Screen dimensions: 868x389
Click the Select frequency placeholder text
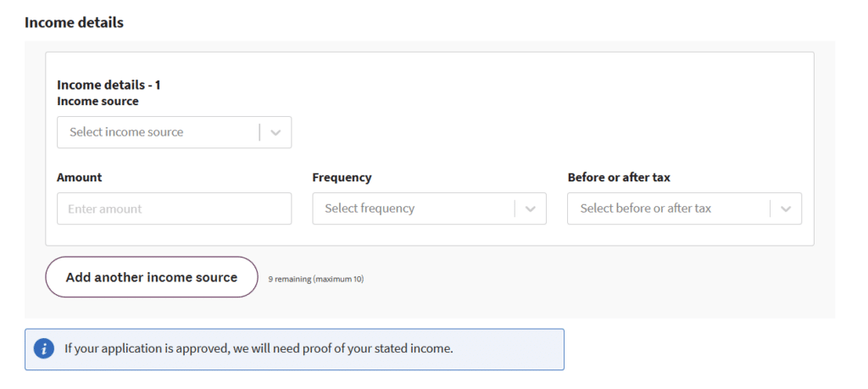pyautogui.click(x=370, y=208)
